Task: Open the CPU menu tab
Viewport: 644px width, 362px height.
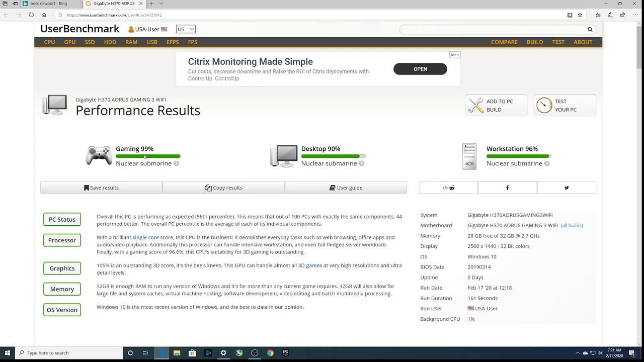Action: coord(49,42)
